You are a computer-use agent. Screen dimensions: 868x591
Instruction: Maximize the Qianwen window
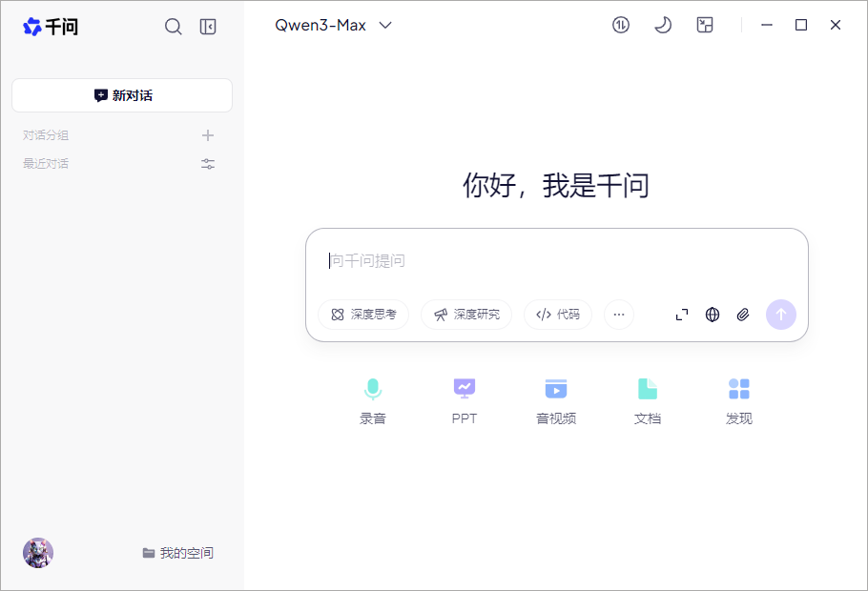coord(801,25)
